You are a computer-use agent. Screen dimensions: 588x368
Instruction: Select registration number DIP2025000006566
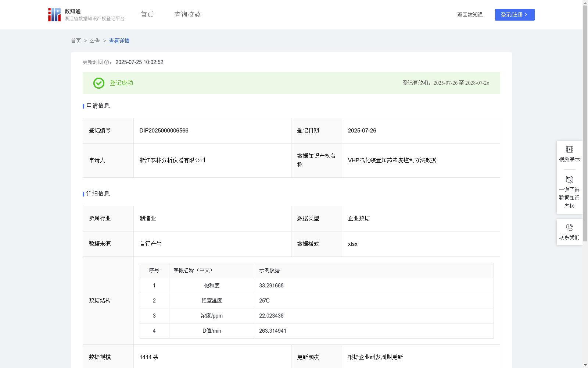pyautogui.click(x=164, y=131)
